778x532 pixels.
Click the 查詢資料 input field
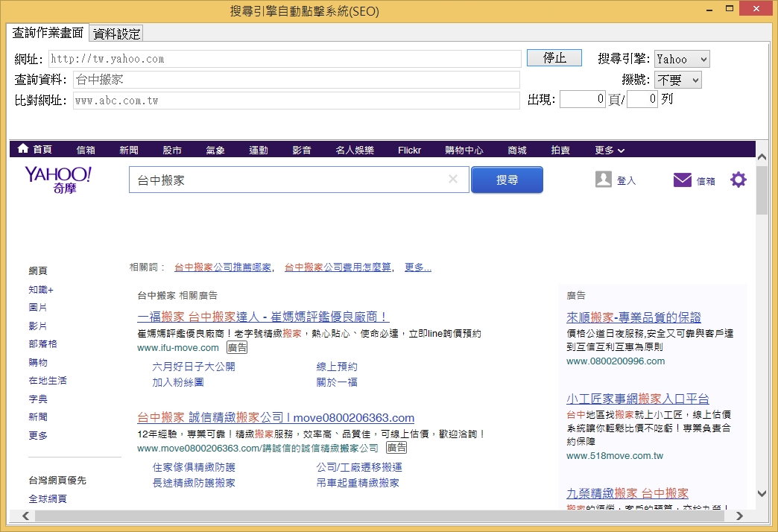(297, 80)
